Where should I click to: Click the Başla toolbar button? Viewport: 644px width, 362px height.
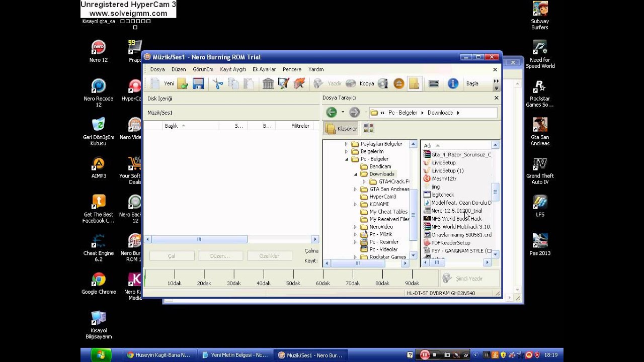[472, 83]
